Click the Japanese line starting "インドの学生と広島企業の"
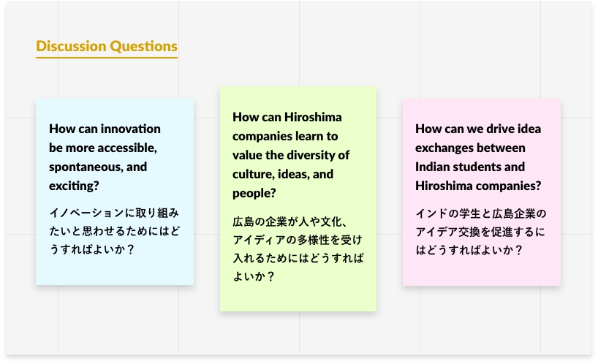Image resolution: width=598 pixels, height=364 pixels. [x=480, y=213]
